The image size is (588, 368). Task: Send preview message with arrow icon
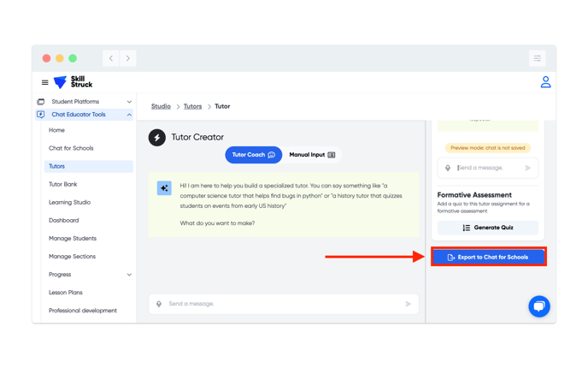coord(528,168)
